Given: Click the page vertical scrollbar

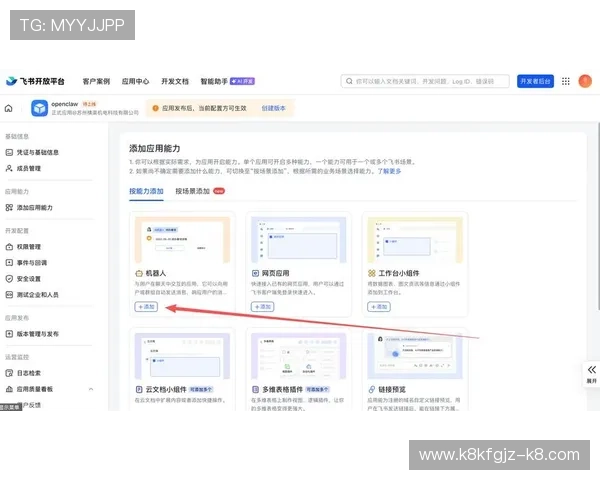Looking at the screenshot, I should [598, 216].
